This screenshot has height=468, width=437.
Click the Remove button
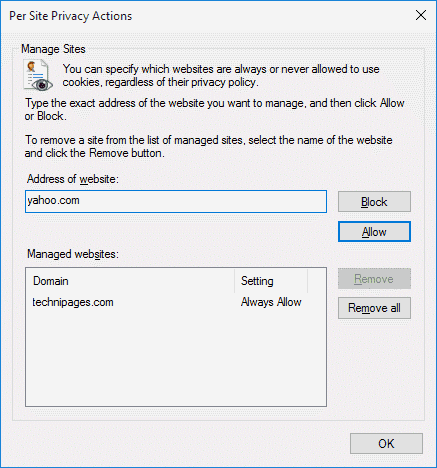pos(374,279)
